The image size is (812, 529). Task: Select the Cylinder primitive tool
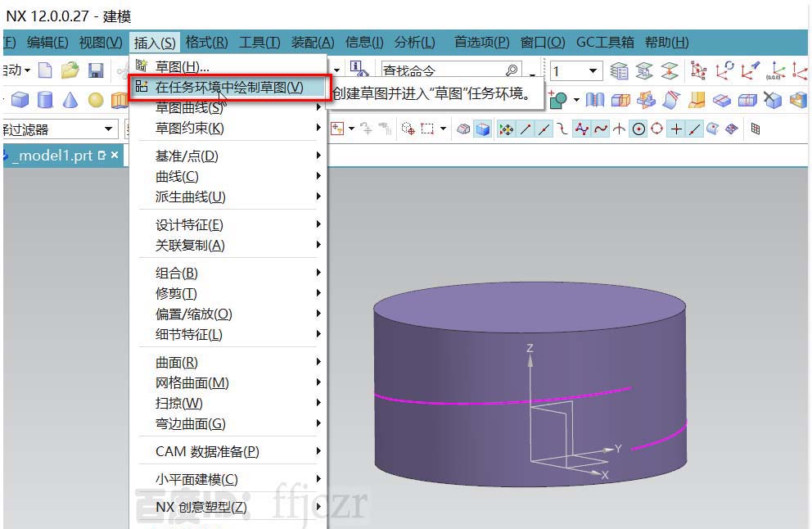[x=45, y=100]
